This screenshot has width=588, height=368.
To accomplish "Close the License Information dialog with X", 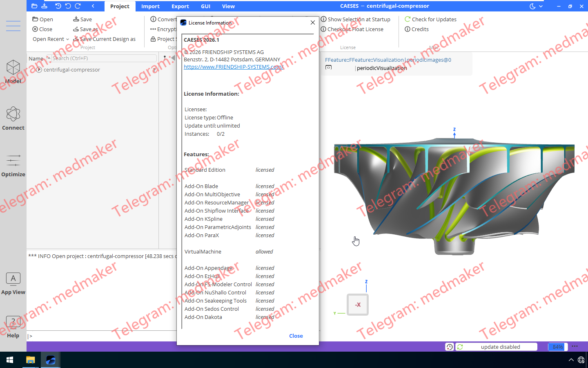I will tap(313, 22).
